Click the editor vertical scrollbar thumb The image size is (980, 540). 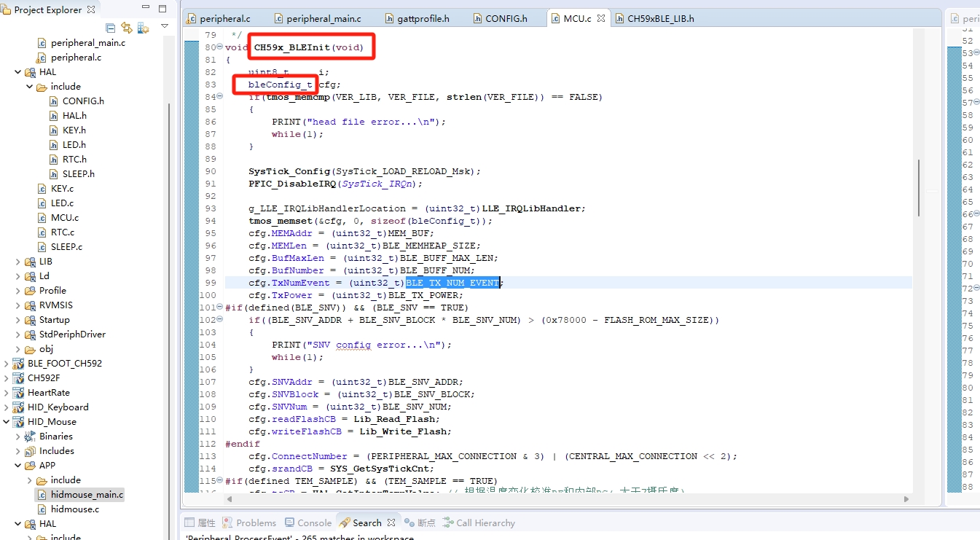[x=919, y=188]
